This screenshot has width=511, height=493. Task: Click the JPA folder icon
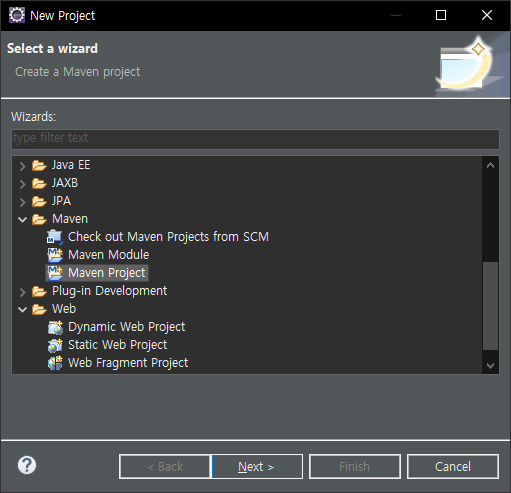pyautogui.click(x=39, y=201)
